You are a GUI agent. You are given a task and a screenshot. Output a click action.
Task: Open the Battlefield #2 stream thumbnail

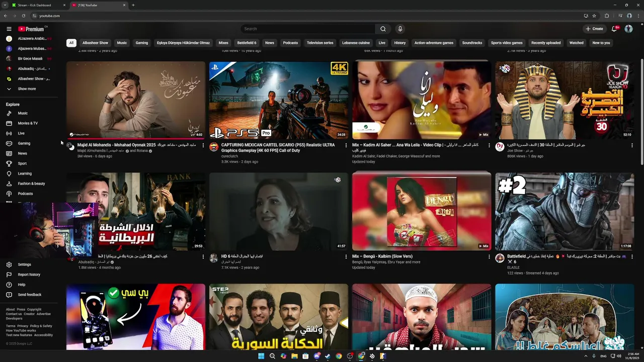pyautogui.click(x=565, y=212)
